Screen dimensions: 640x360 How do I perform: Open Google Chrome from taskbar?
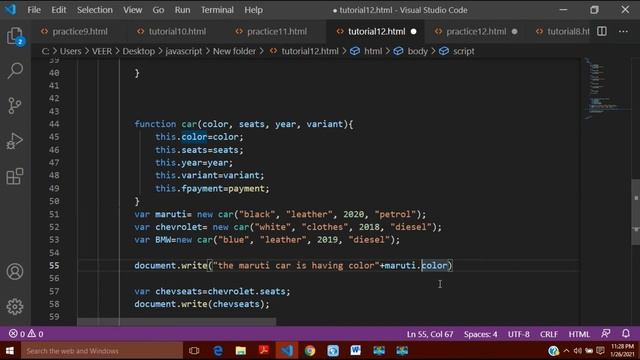[310, 351]
